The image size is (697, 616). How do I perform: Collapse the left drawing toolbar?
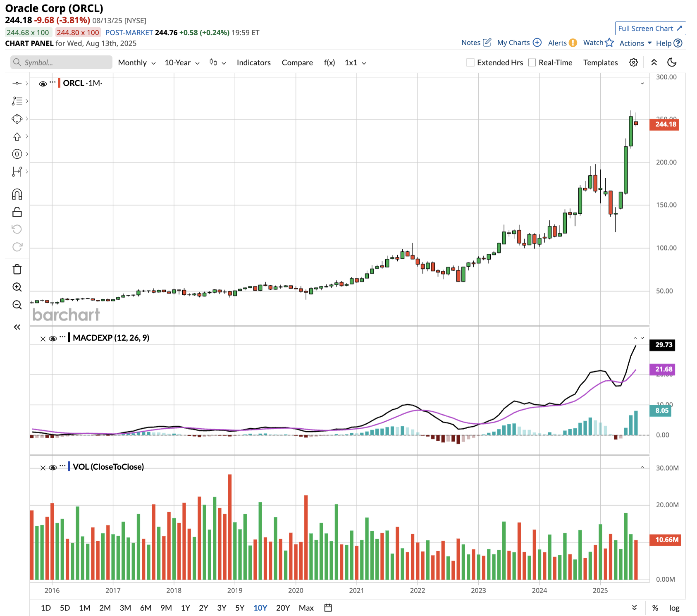[x=17, y=327]
